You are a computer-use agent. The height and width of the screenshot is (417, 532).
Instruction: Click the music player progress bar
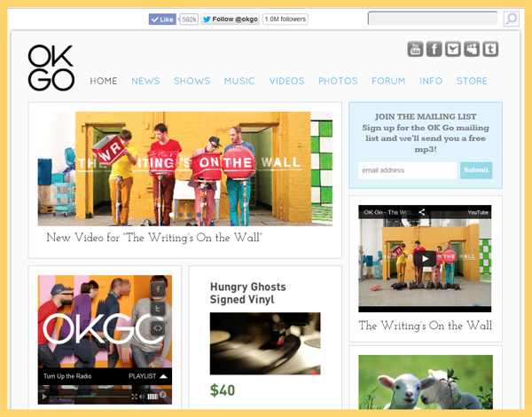90,397
